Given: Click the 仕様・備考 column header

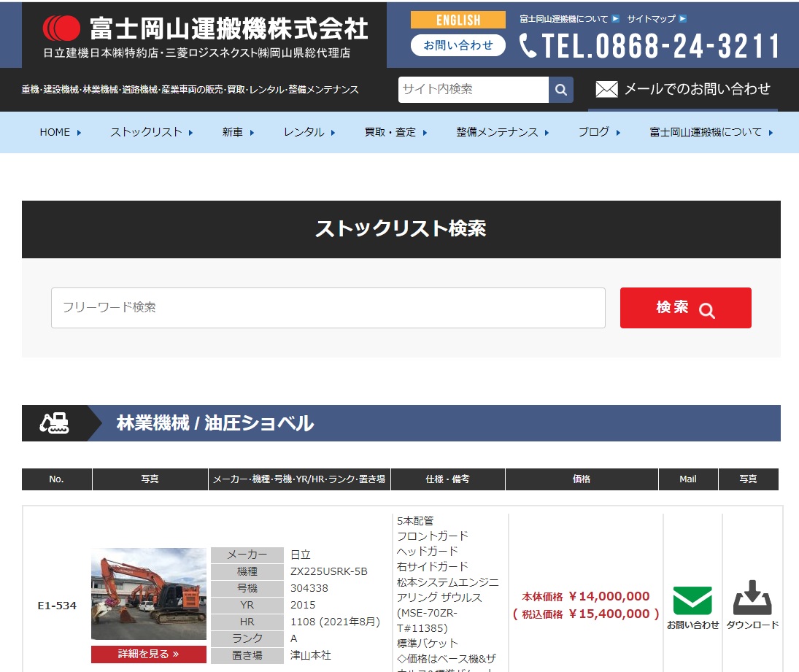Looking at the screenshot, I should click(447, 479).
